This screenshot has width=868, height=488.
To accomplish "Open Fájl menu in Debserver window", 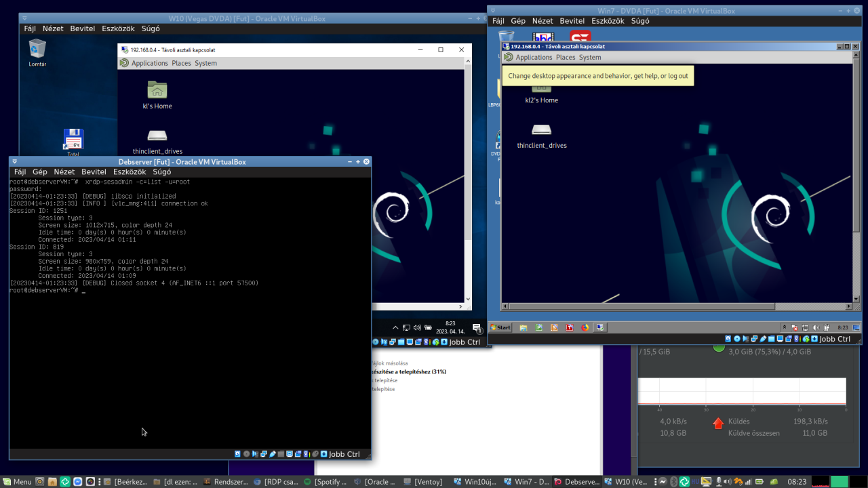I will 20,172.
